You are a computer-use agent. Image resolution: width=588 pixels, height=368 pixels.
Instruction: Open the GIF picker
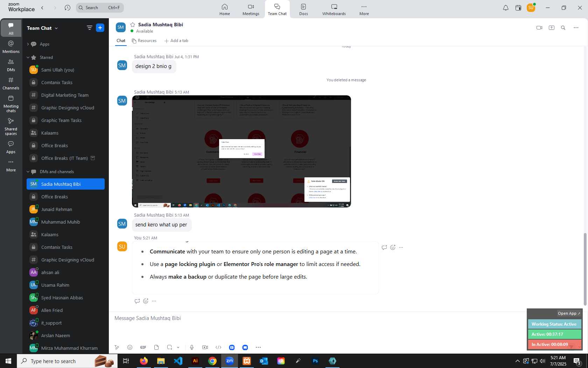(143, 347)
